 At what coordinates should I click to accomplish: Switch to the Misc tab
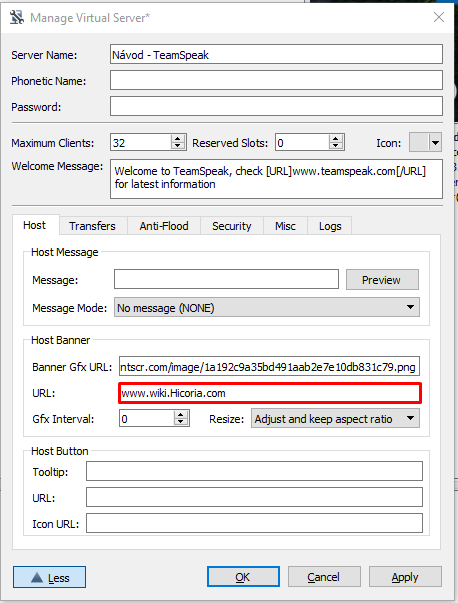[285, 226]
